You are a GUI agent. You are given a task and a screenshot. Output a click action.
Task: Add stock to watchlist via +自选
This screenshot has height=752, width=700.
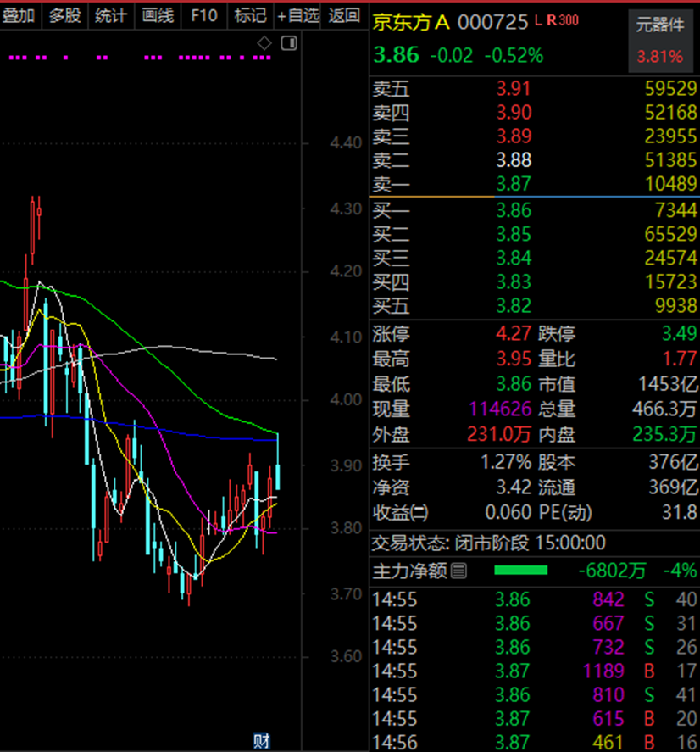[297, 15]
